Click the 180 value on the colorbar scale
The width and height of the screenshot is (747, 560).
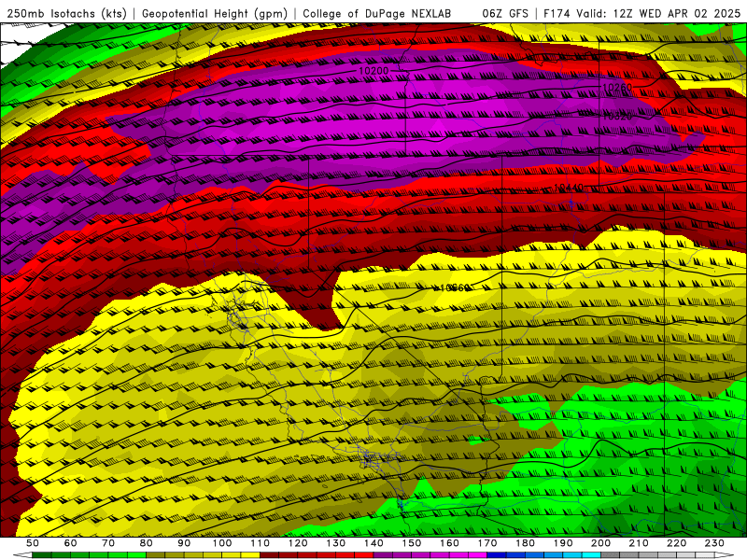point(525,543)
